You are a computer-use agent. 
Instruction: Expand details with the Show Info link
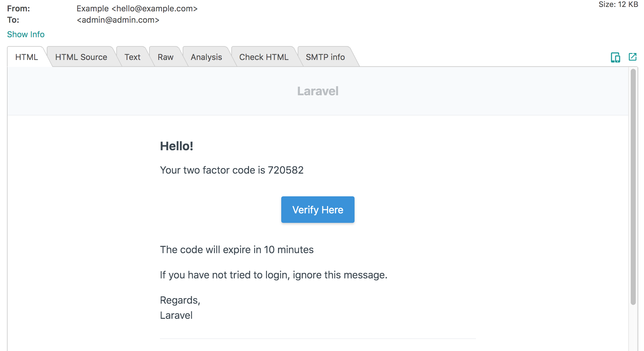26,34
